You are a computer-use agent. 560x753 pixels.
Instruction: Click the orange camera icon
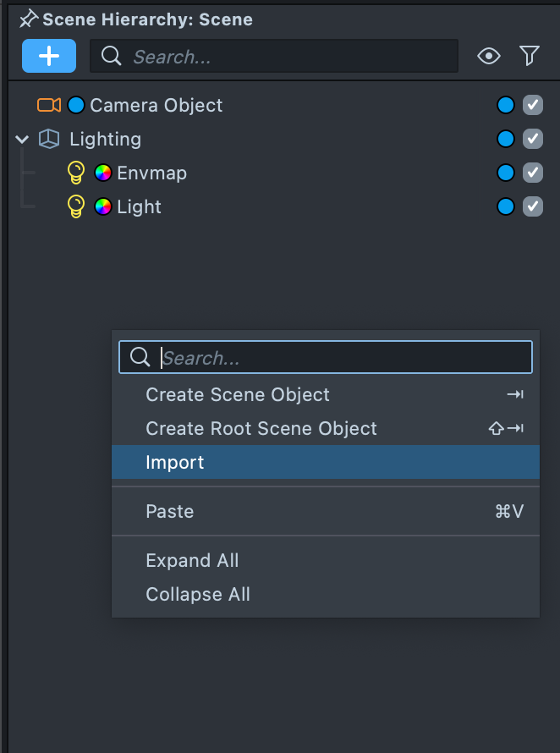pos(49,105)
